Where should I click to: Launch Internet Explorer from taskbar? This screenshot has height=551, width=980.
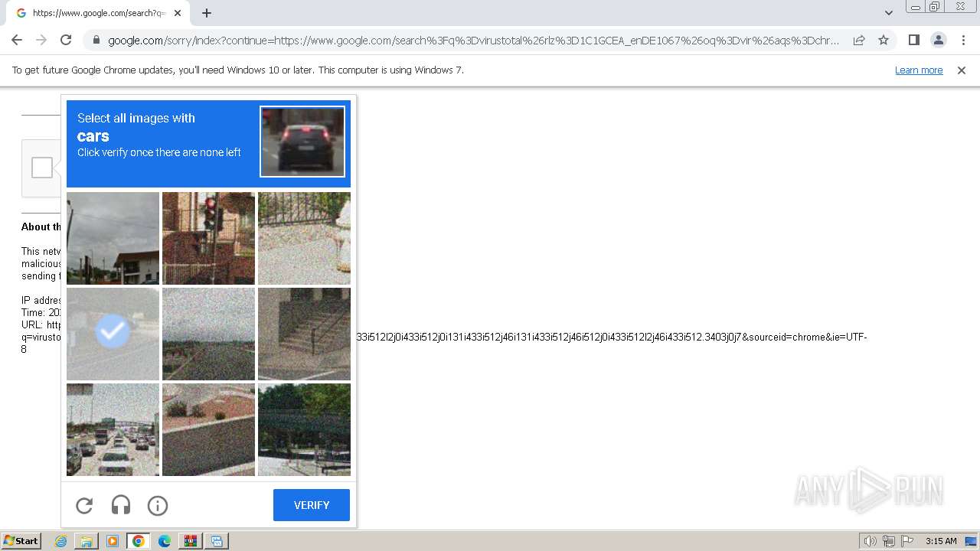point(61,541)
